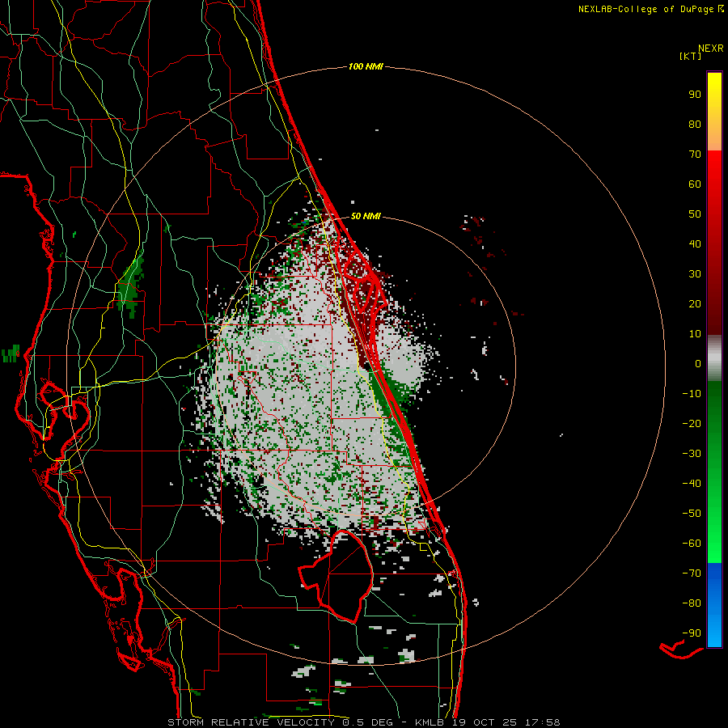Click the 19 OCT 25 date text
Screen dimensions: 728x728
tap(485, 722)
